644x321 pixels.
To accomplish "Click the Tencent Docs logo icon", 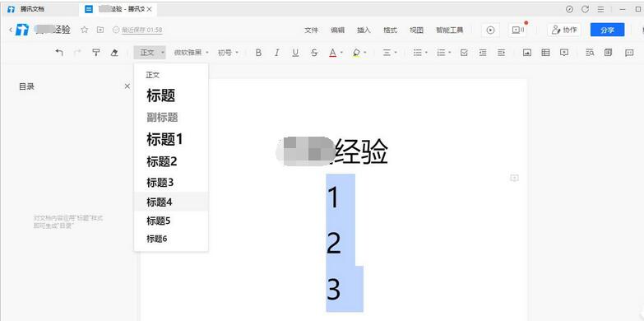I will [x=21, y=30].
